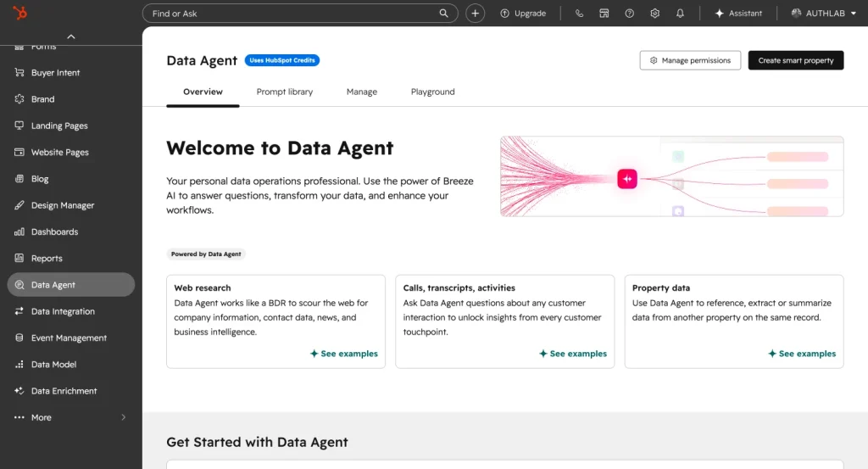
Task: Click the Uses HubSpot Credits badge
Action: (282, 60)
